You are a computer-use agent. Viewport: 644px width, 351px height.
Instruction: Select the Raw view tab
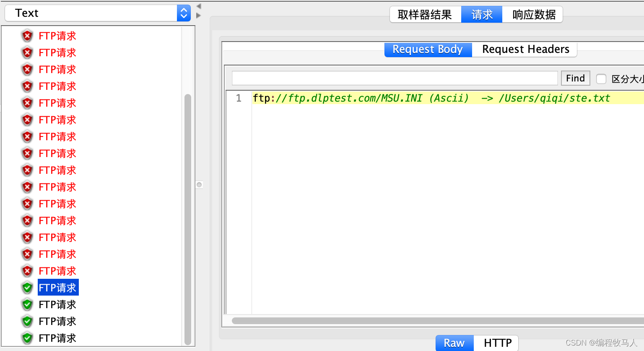(x=454, y=343)
